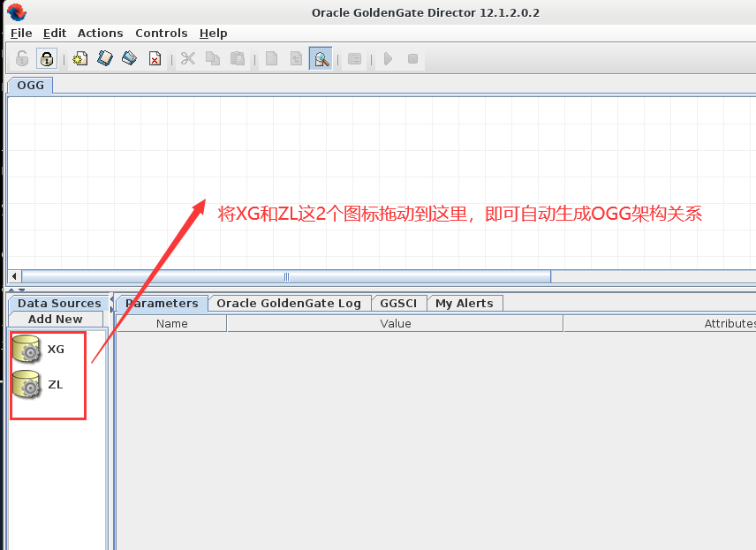This screenshot has height=550, width=756.
Task: Click the scissors Cut icon
Action: click(188, 59)
